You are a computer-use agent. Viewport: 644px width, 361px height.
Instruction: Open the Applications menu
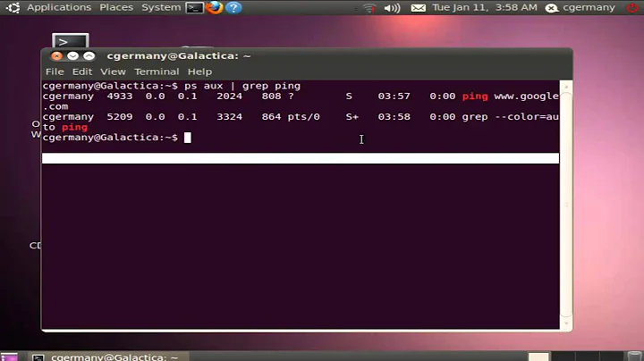tap(59, 7)
